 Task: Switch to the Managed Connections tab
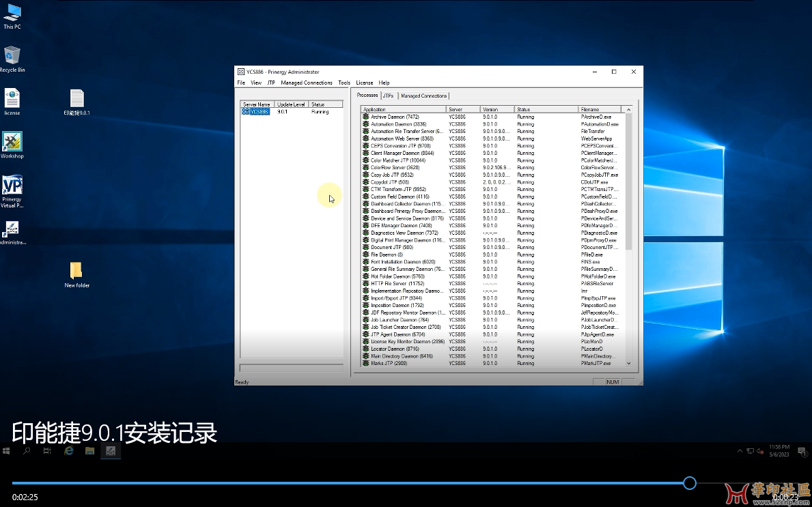pyautogui.click(x=423, y=96)
